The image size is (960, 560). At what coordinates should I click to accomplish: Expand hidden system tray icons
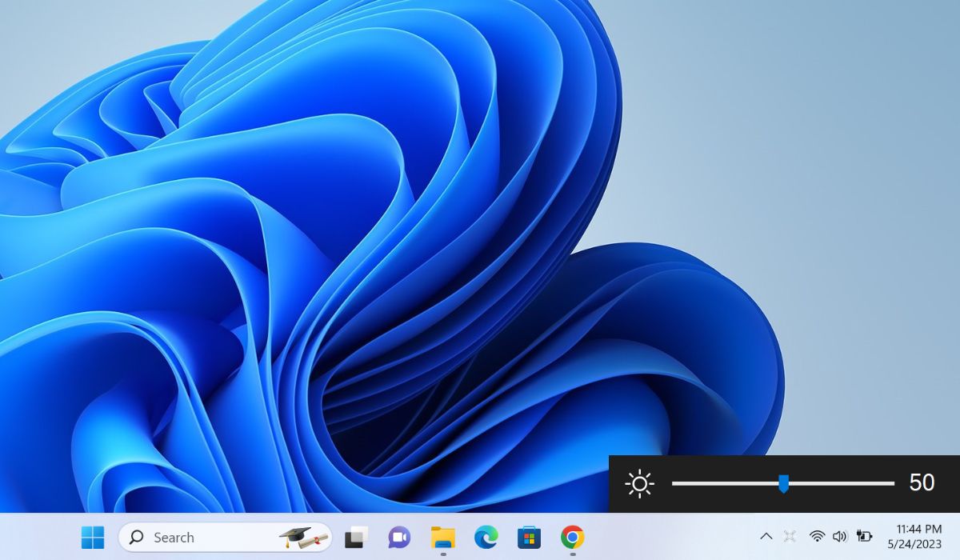coord(766,537)
